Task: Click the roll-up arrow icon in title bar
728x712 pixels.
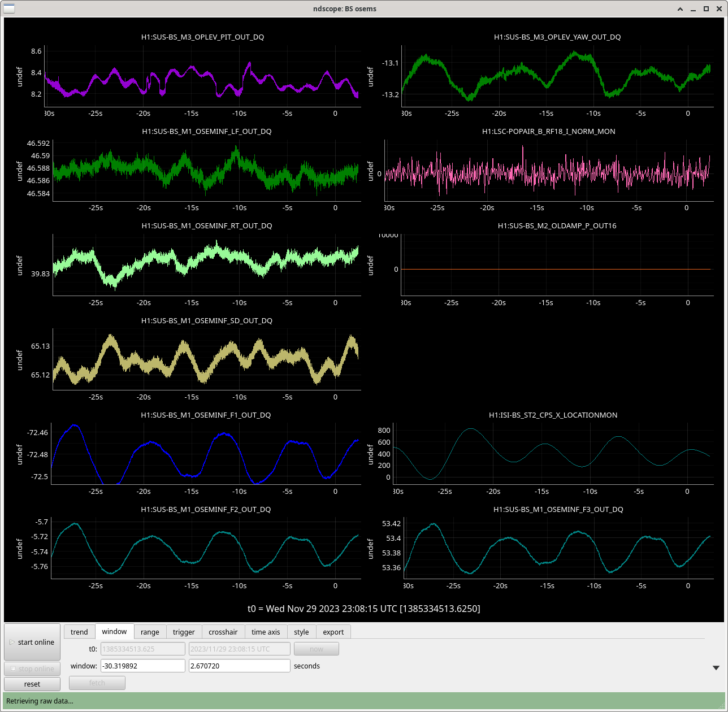Action: click(680, 9)
